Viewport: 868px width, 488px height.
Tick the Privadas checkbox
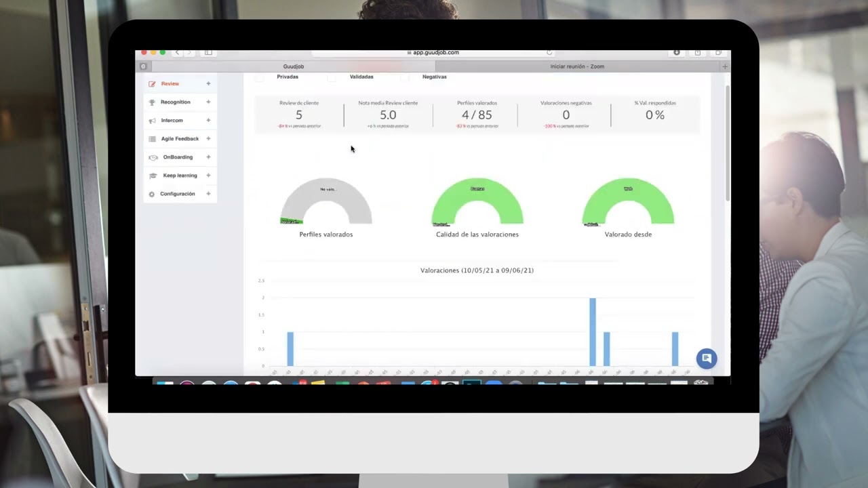pos(260,77)
